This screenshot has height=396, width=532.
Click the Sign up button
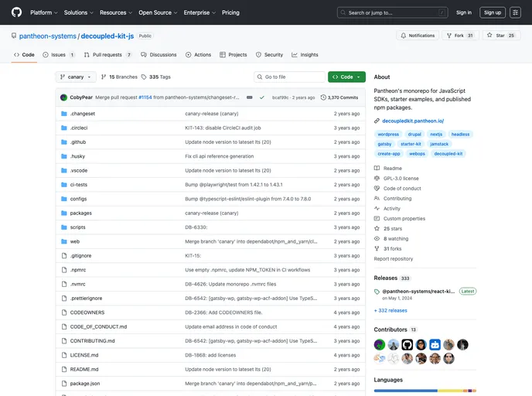point(492,12)
